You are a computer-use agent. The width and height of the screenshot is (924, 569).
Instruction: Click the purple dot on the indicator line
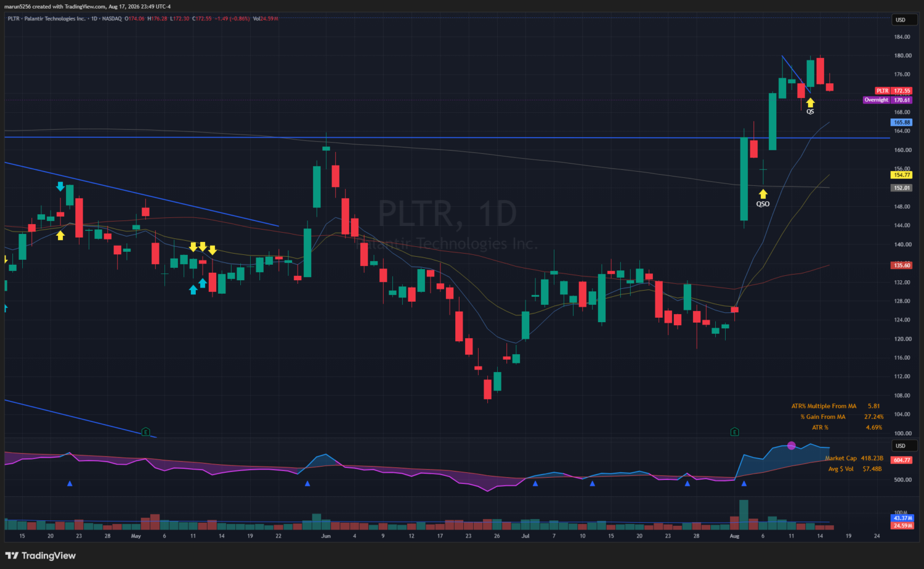tap(792, 445)
